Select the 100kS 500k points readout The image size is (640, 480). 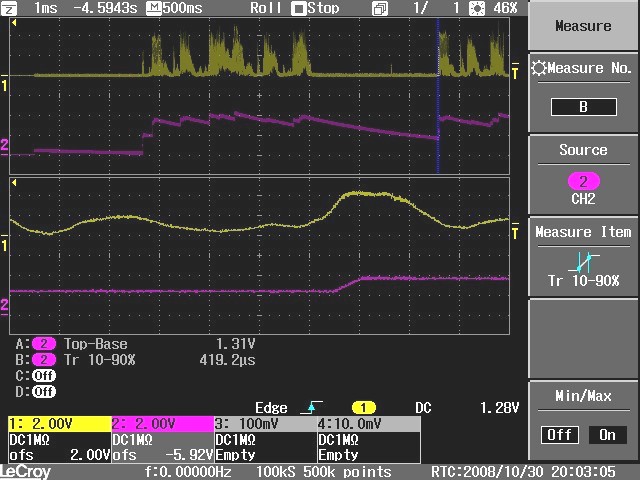[324, 472]
